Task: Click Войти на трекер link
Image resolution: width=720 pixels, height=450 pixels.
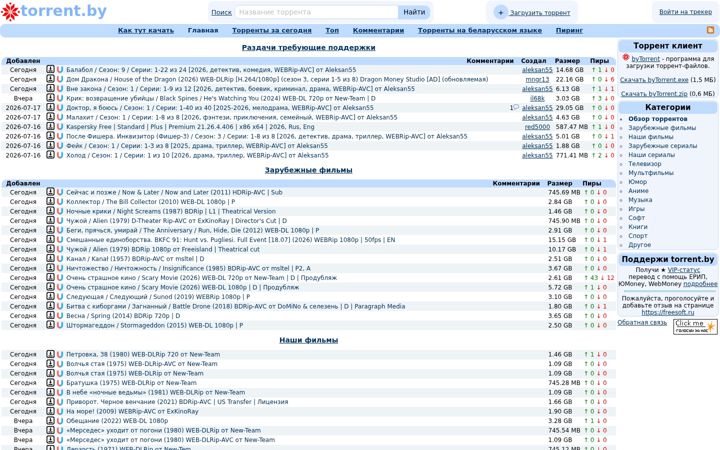Action: click(686, 12)
